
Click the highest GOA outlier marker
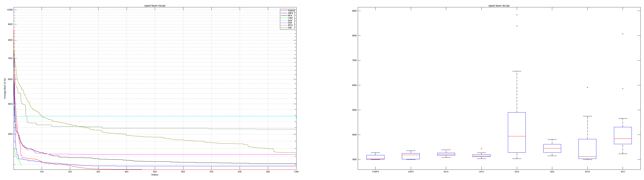point(517,15)
